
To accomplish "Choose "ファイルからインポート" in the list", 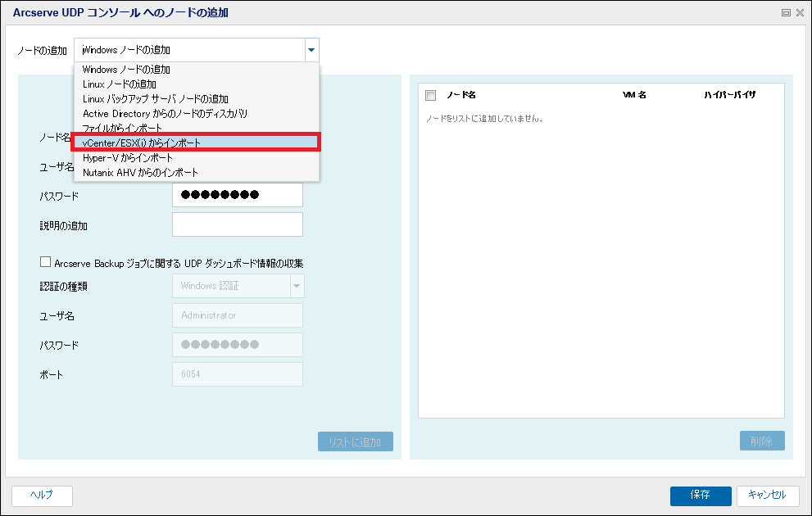I will (x=123, y=129).
